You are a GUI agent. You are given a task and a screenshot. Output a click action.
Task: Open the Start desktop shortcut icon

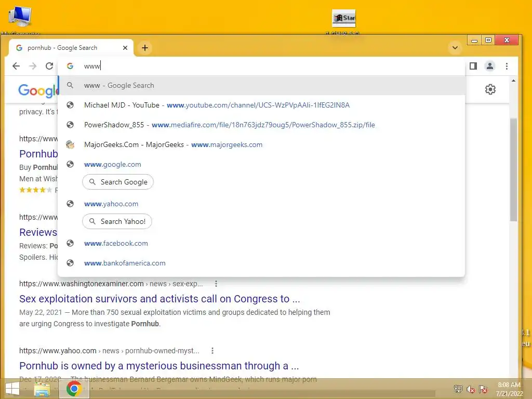343,21
